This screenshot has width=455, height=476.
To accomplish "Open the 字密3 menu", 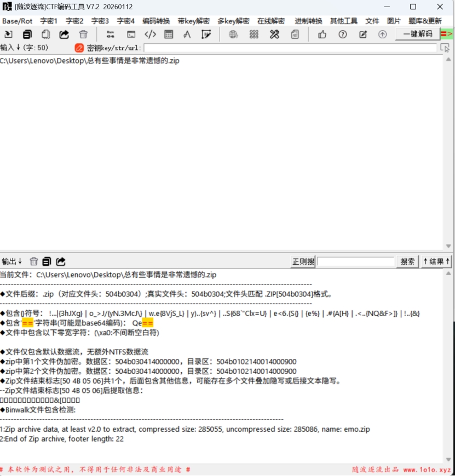I will tap(100, 21).
